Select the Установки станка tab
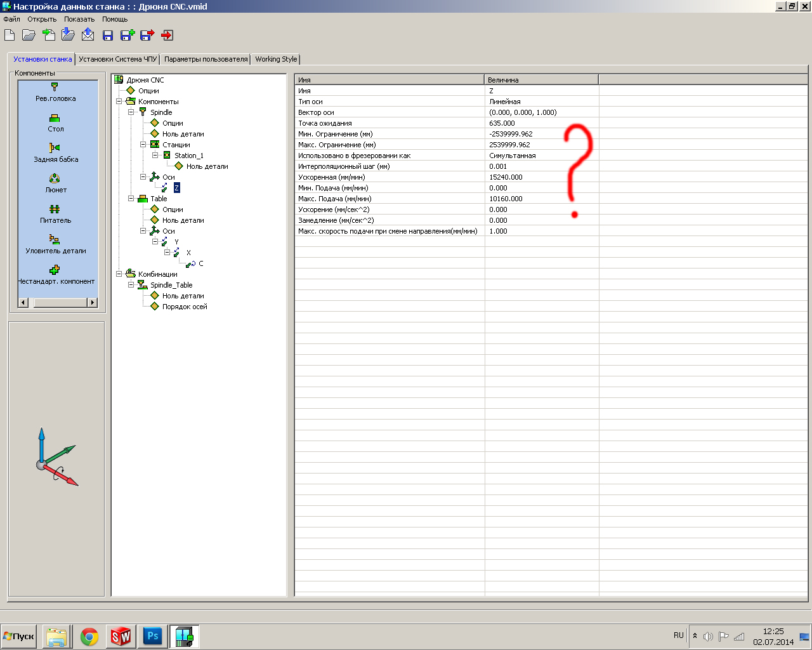This screenshot has height=650, width=812. [x=43, y=59]
